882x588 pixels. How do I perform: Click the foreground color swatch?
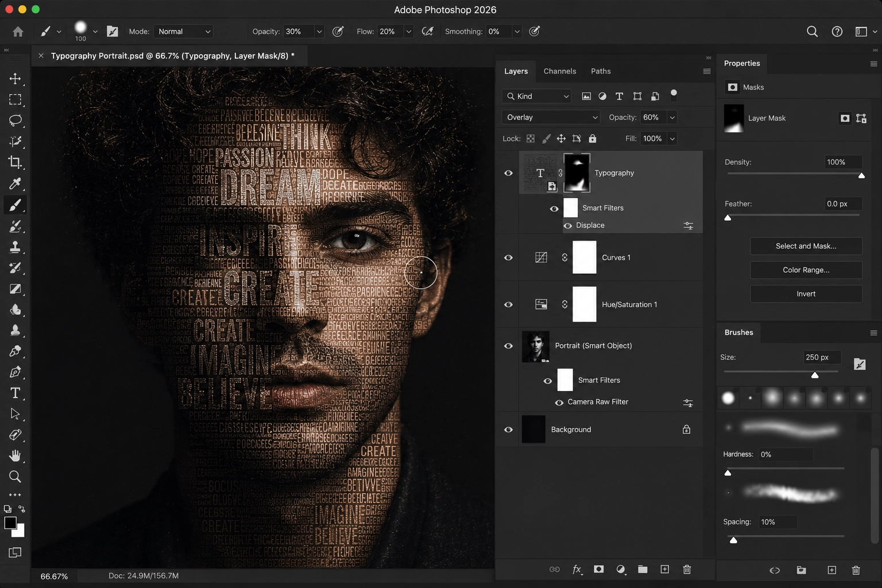click(10, 523)
